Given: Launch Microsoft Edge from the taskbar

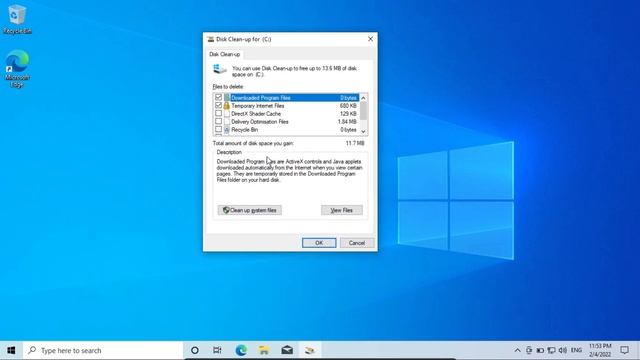Looking at the screenshot, I should (241, 350).
